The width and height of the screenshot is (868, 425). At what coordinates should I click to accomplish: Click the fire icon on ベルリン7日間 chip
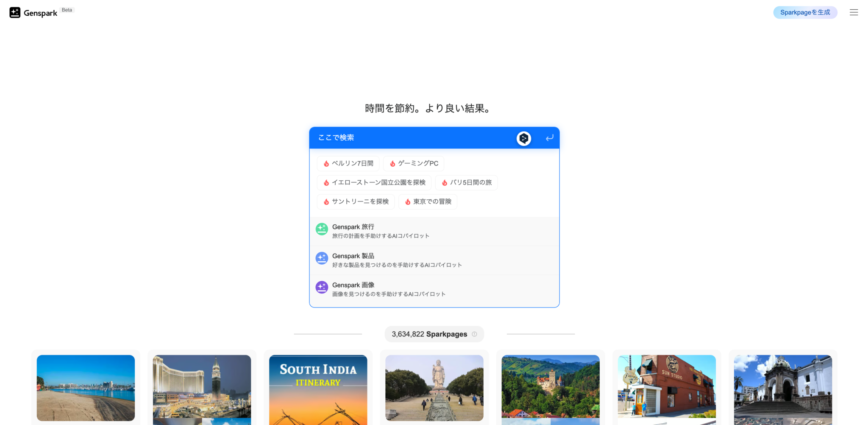(x=326, y=163)
